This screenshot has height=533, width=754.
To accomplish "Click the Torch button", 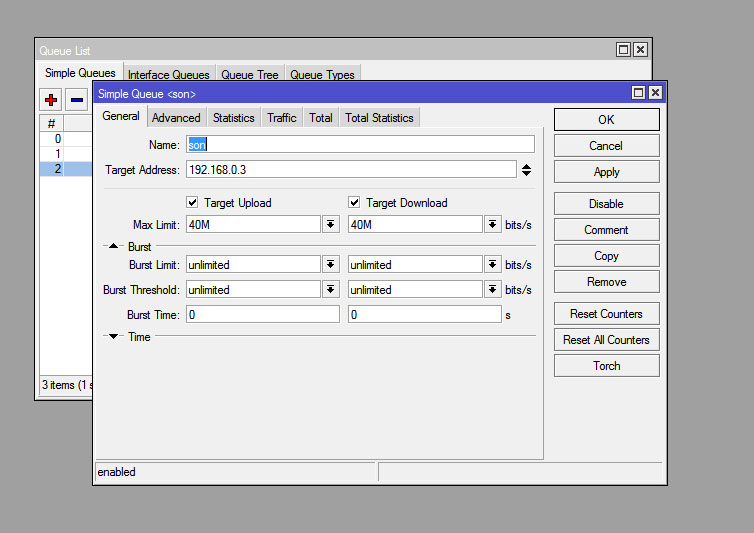I will 606,366.
